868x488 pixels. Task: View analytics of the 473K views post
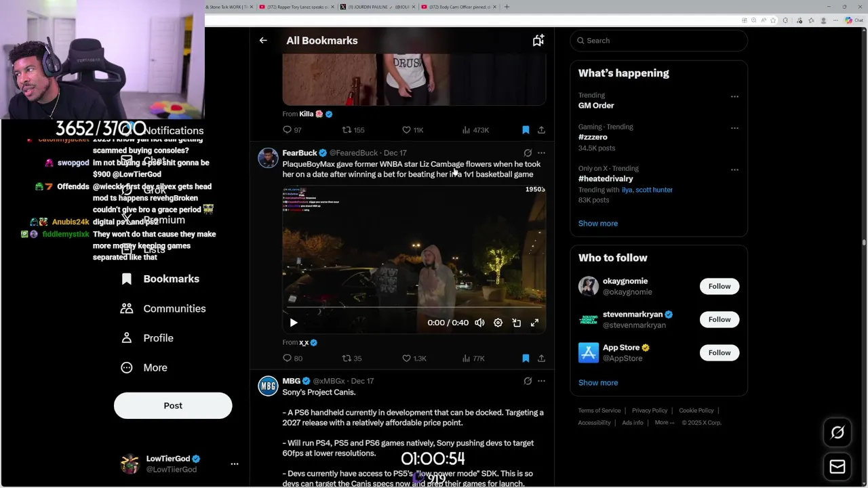[x=475, y=129]
